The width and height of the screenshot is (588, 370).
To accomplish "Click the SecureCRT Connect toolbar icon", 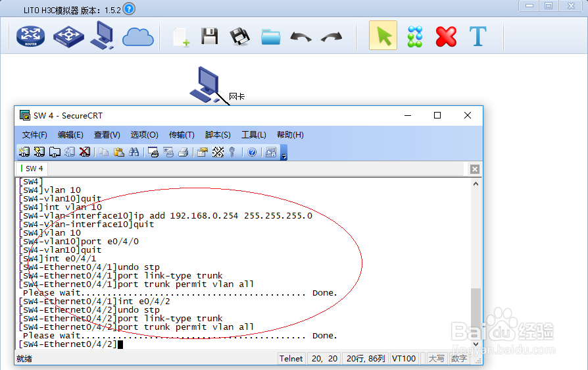I will tap(24, 152).
